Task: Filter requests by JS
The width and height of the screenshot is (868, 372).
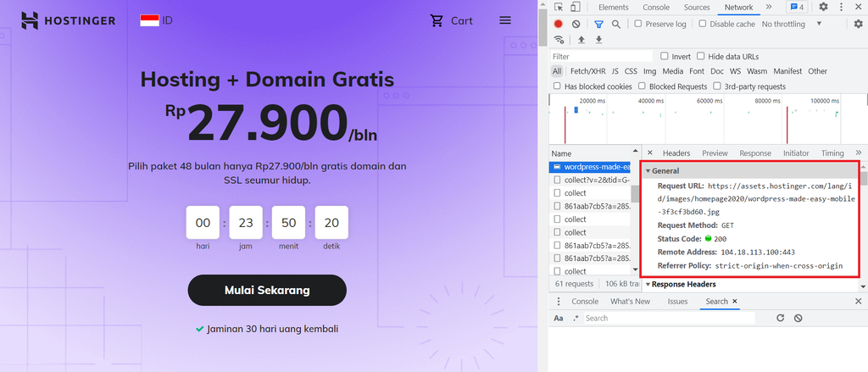Action: pyautogui.click(x=615, y=71)
